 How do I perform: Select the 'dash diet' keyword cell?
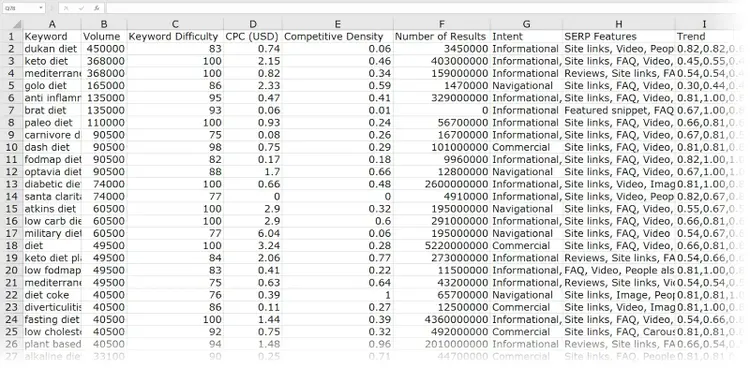[x=52, y=147]
